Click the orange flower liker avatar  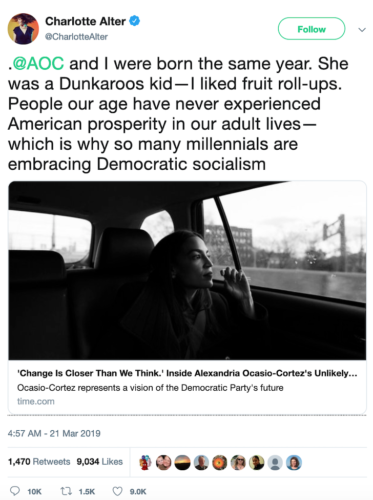[x=219, y=462]
